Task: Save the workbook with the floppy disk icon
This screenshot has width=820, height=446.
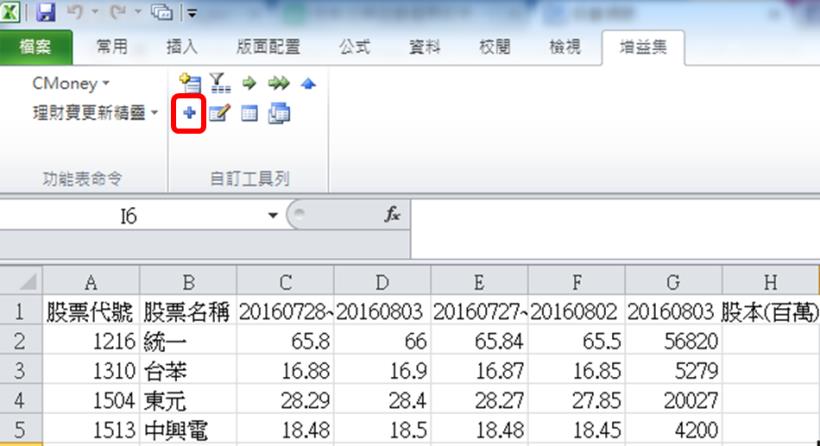Action: pos(45,12)
